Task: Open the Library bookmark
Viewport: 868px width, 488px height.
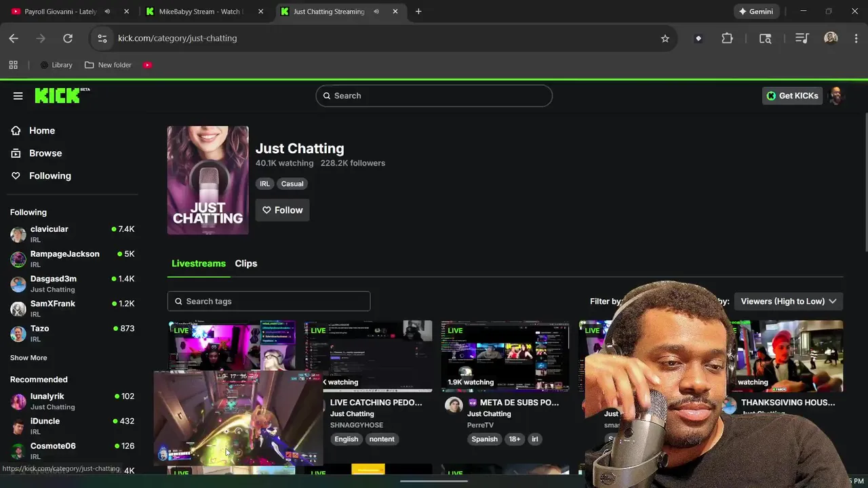Action: click(56, 65)
